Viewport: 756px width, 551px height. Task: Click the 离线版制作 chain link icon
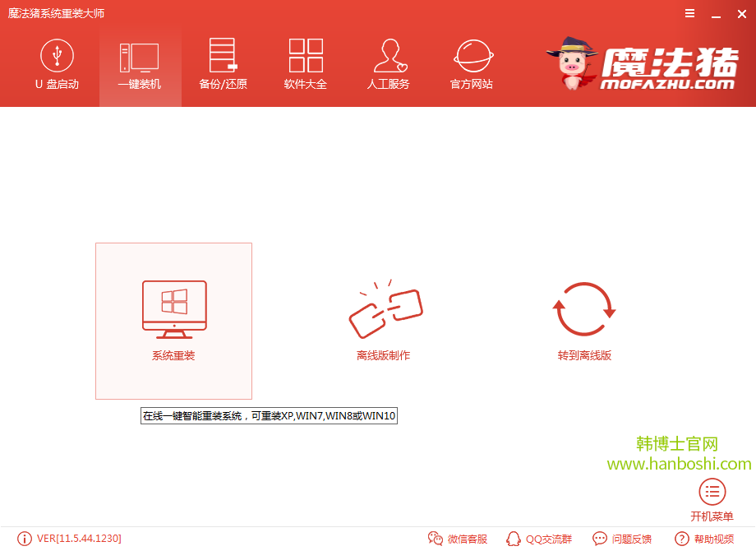(384, 309)
